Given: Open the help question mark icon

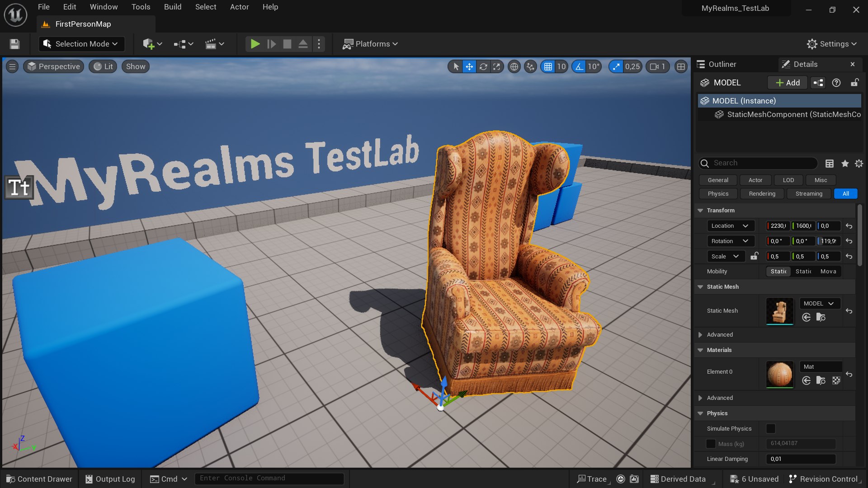Looking at the screenshot, I should pos(836,83).
